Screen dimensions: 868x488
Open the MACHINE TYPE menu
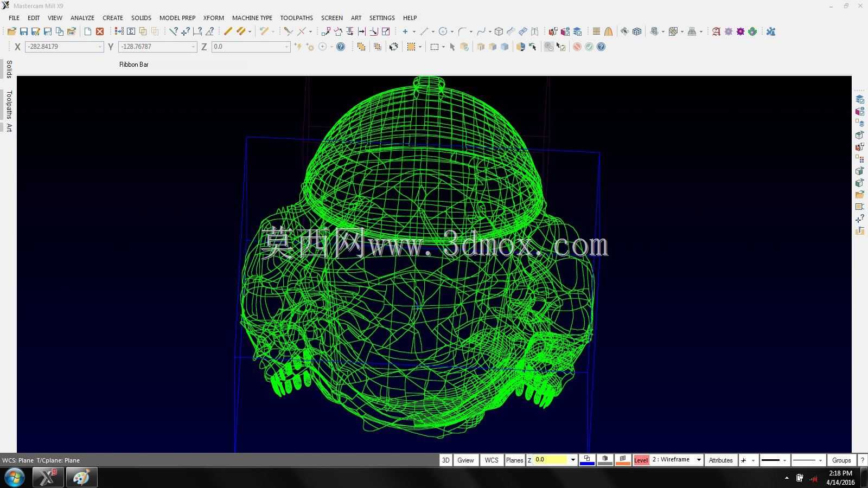coord(252,18)
